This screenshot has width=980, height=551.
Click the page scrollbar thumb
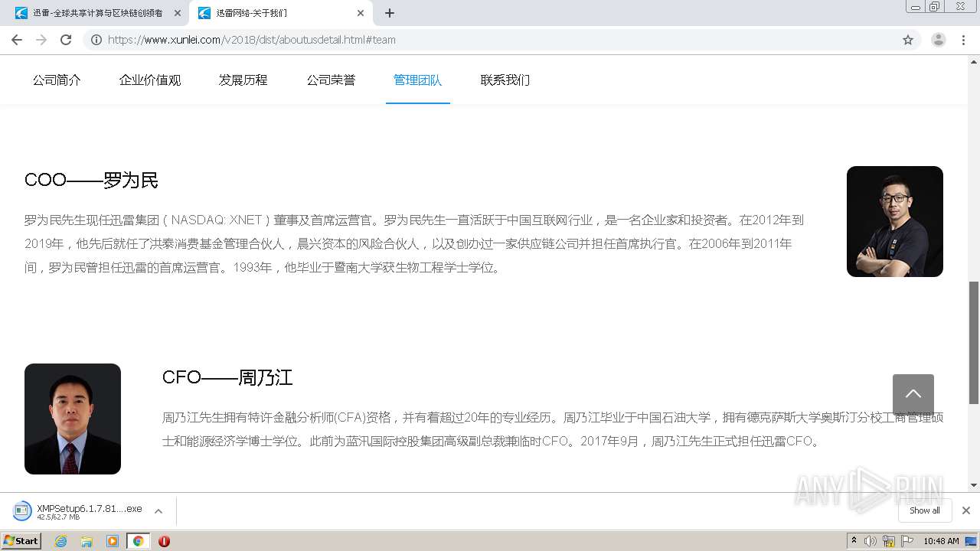[974, 342]
